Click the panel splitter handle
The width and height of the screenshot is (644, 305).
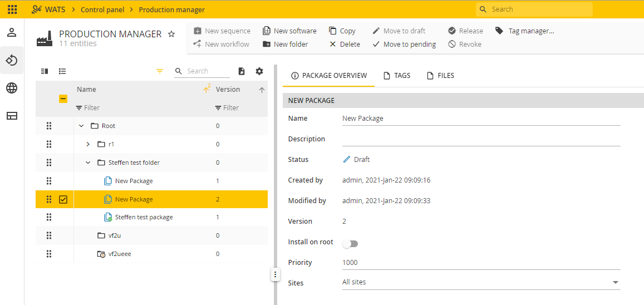tap(275, 274)
